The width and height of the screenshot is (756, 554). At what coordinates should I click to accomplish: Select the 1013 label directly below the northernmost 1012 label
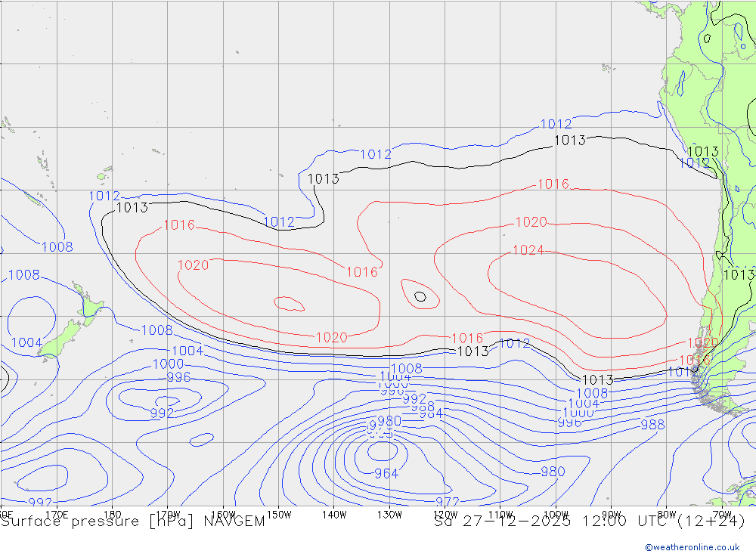point(570,141)
